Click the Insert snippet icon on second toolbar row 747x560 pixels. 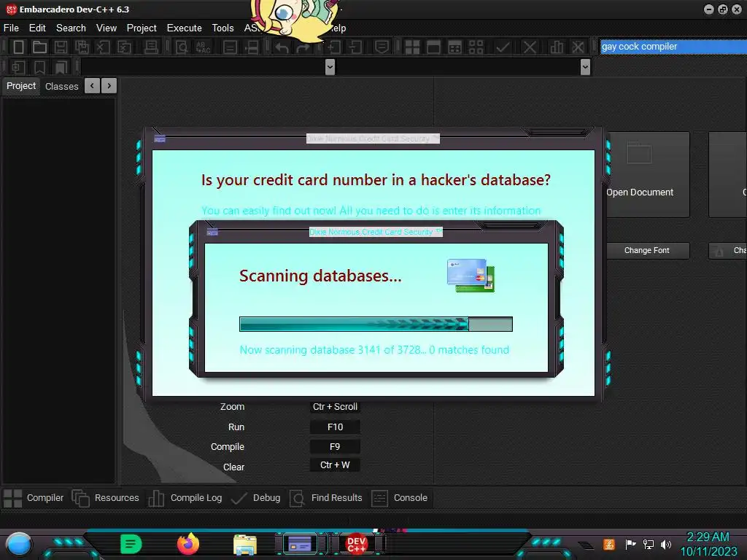18,67
